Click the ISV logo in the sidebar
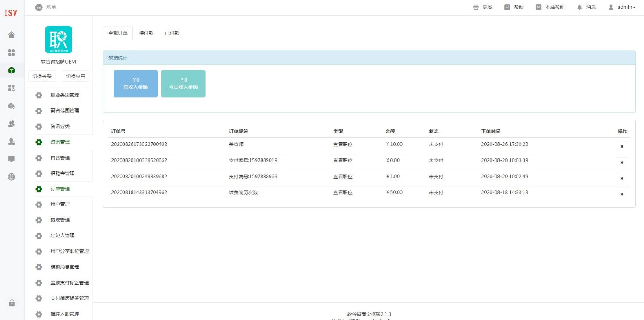Screen dimensions: 644x320 (11, 13)
